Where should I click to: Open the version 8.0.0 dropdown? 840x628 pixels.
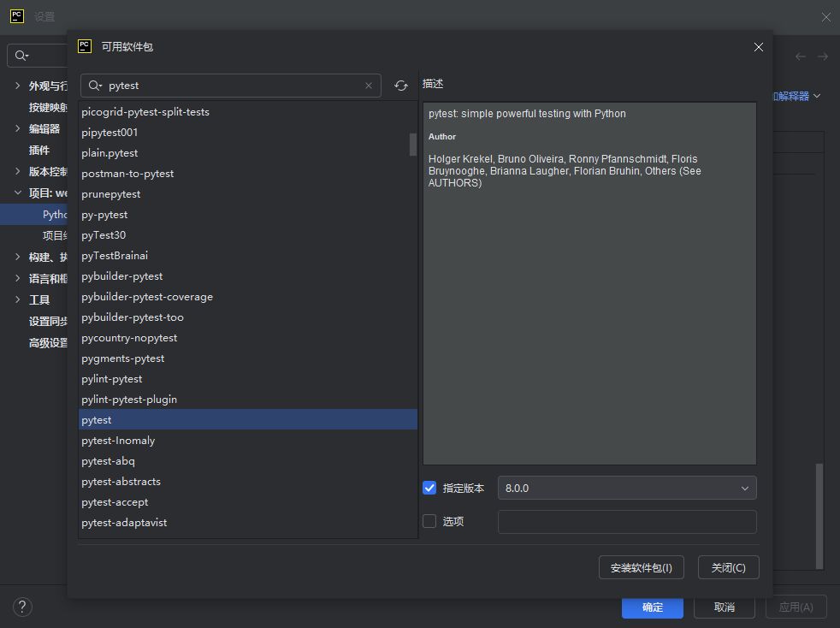point(627,488)
